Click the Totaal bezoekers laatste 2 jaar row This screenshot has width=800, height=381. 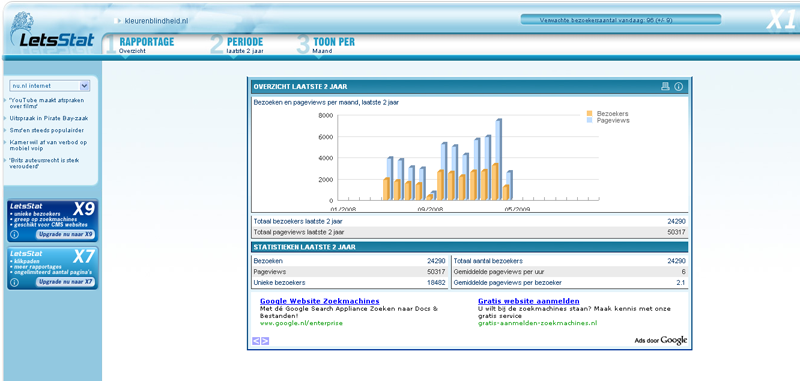(x=469, y=221)
